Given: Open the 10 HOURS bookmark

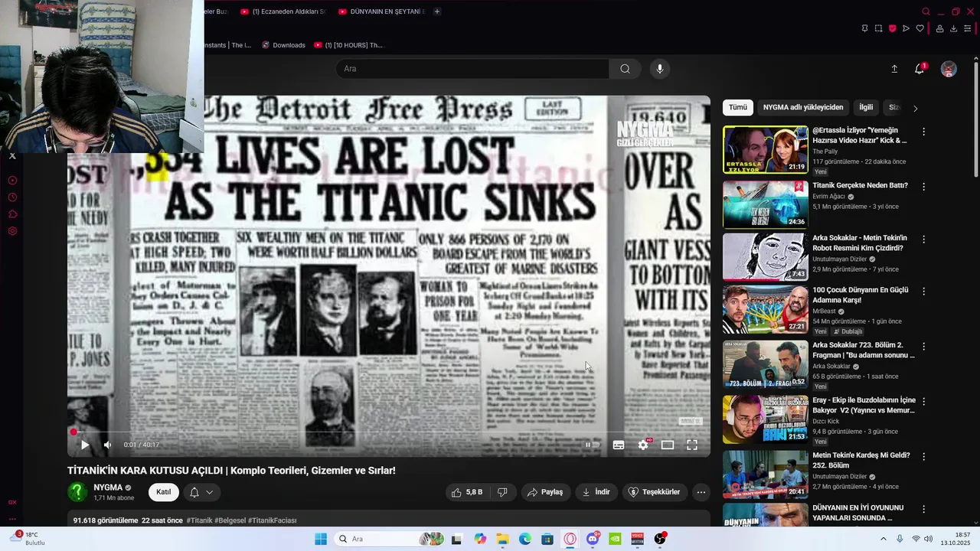Looking at the screenshot, I should (x=348, y=45).
